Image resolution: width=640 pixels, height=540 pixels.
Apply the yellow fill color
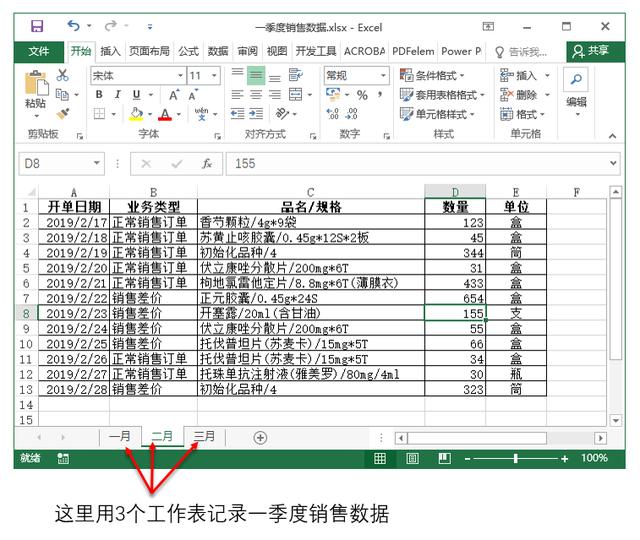pyautogui.click(x=136, y=114)
